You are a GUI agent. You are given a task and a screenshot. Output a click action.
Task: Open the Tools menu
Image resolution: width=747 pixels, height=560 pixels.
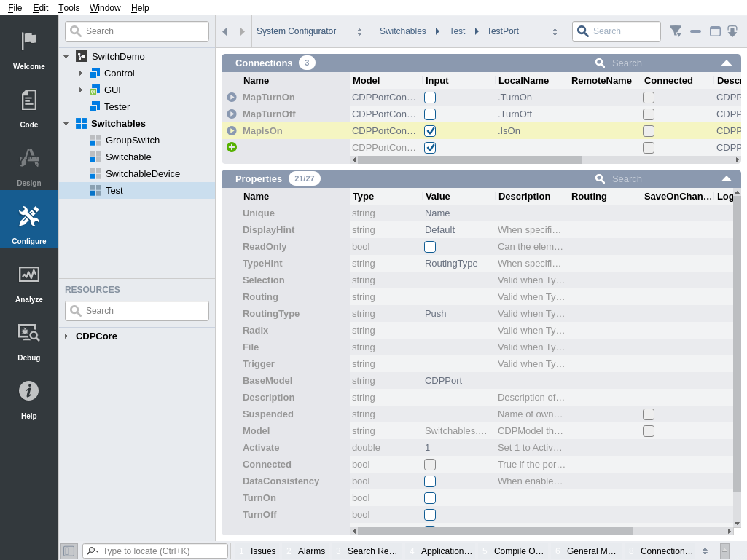tap(69, 7)
